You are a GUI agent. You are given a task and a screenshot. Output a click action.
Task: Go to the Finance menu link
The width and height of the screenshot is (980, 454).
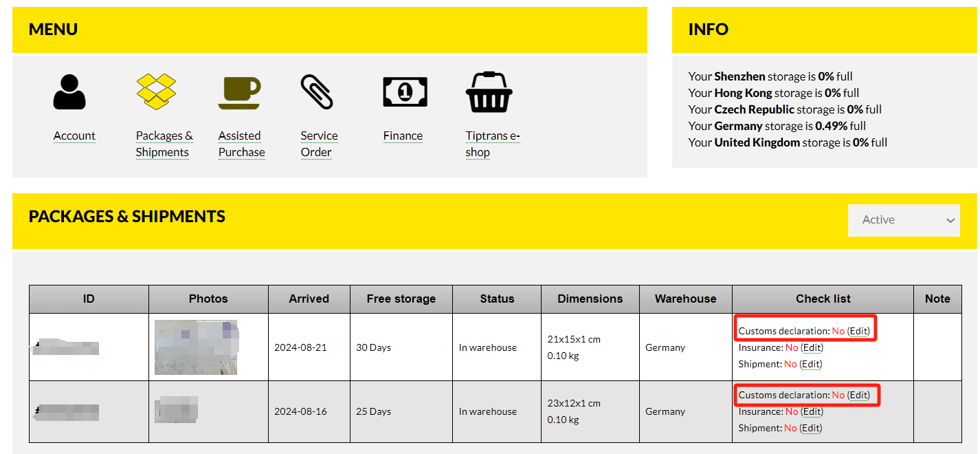click(403, 136)
